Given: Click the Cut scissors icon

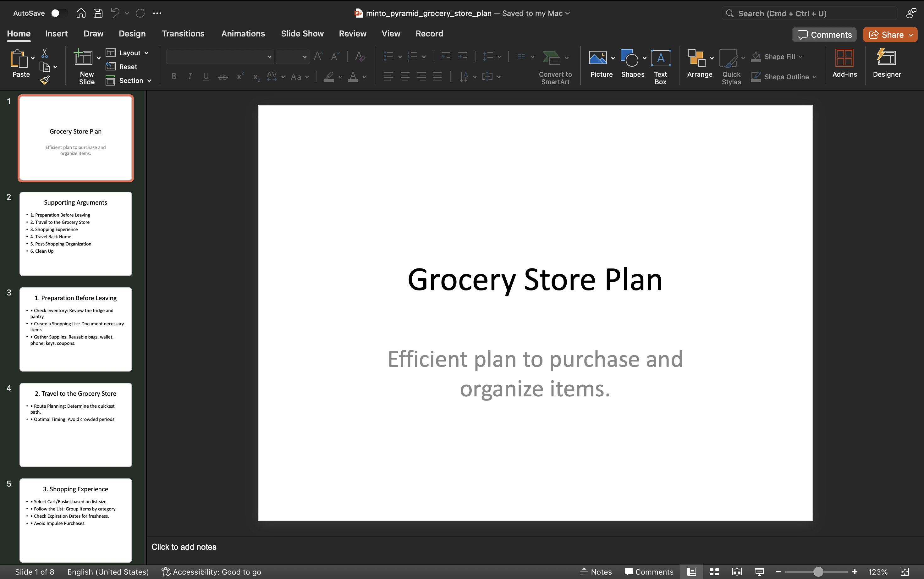Looking at the screenshot, I should [x=45, y=53].
